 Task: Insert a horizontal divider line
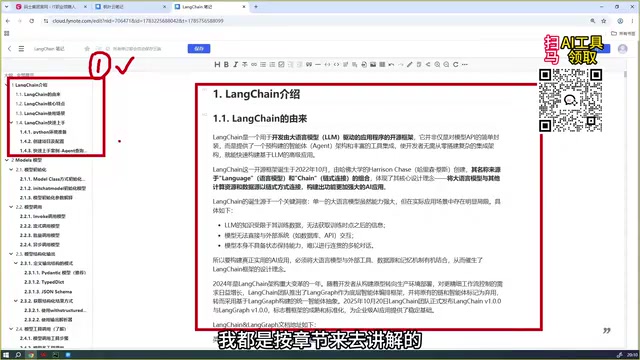tap(318, 64)
